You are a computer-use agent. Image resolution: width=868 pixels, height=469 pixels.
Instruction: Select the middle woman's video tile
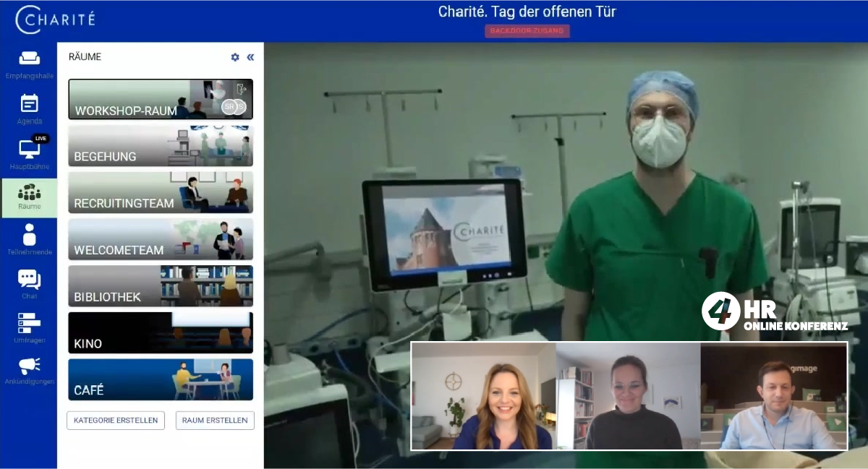pyautogui.click(x=629, y=396)
